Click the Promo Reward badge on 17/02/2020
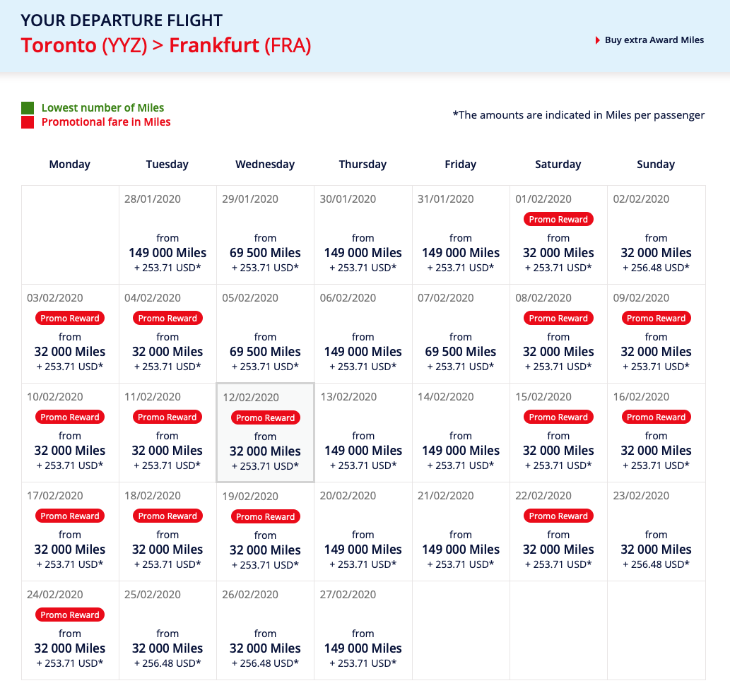 pos(70,516)
